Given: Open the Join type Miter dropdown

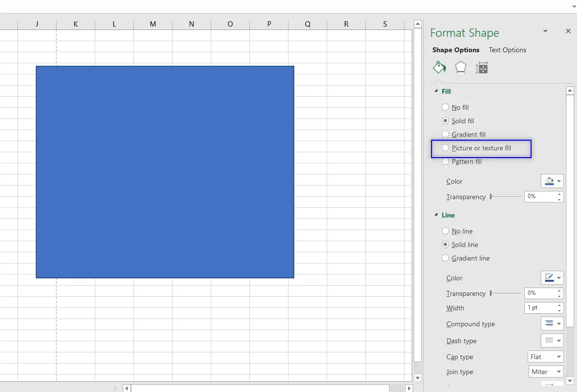Looking at the screenshot, I should click(546, 372).
